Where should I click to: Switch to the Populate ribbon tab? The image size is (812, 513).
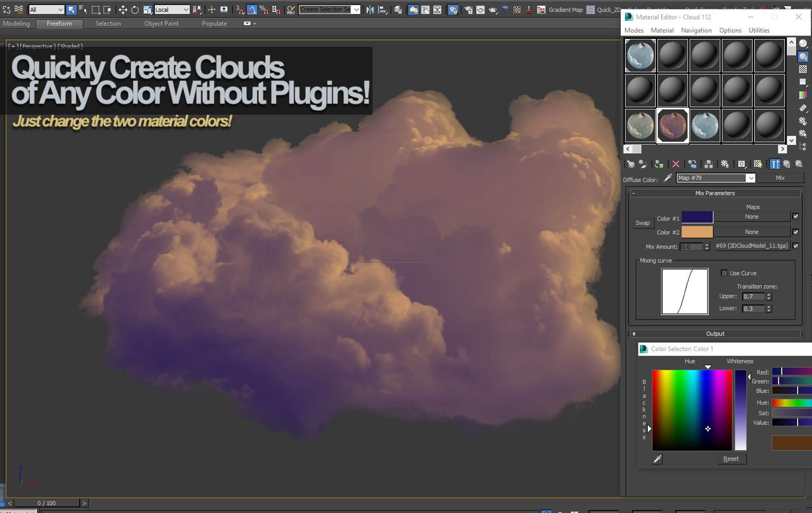pos(214,23)
